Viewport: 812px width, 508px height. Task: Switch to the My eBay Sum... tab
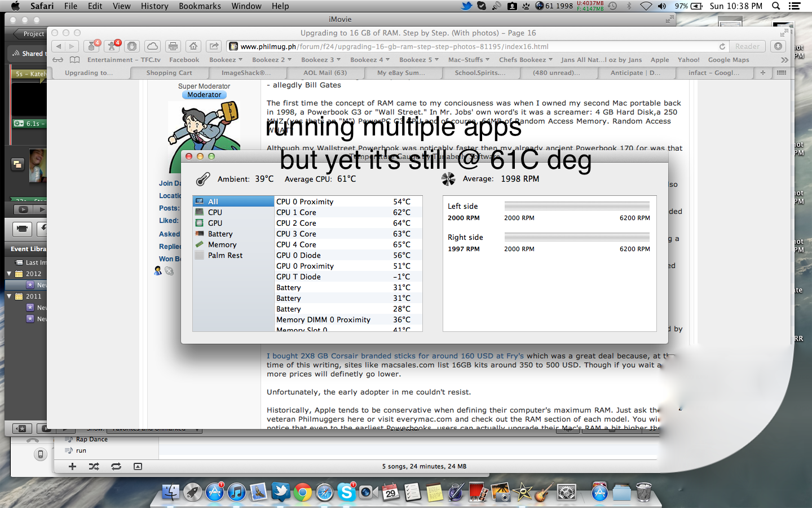coord(401,73)
